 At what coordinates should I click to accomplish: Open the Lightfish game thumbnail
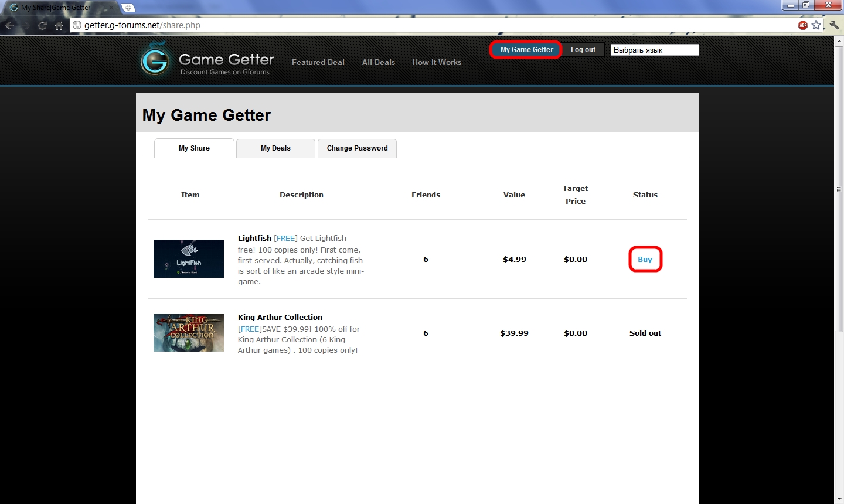tap(189, 258)
